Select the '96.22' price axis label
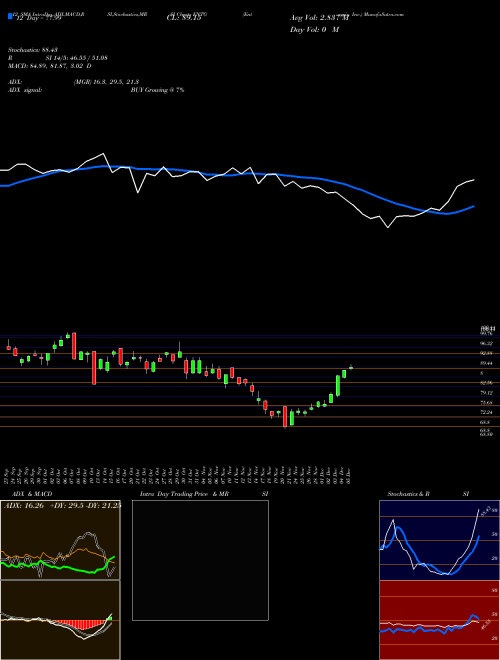 487,343
